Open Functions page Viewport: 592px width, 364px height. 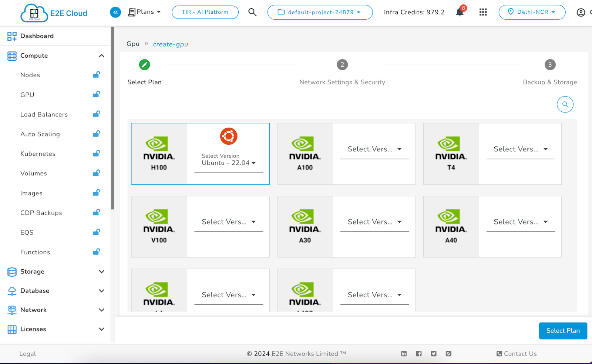(35, 252)
